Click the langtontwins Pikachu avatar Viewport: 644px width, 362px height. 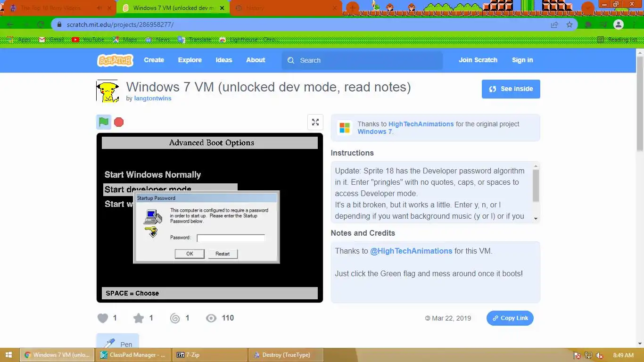[107, 91]
